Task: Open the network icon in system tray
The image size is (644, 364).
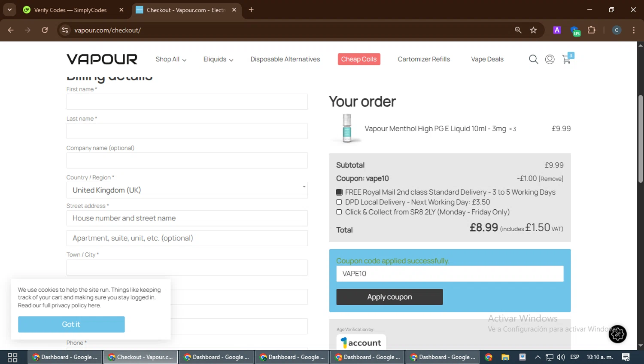Action: pos(550,357)
